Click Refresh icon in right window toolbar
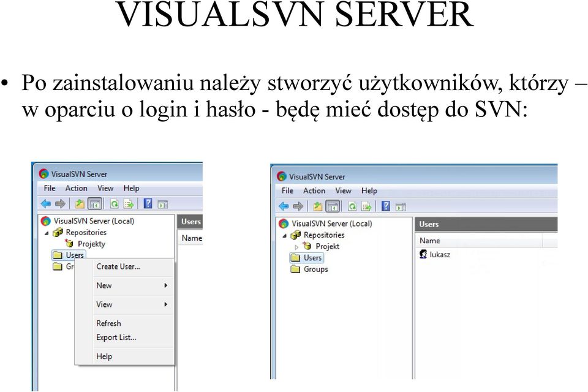 coord(352,206)
